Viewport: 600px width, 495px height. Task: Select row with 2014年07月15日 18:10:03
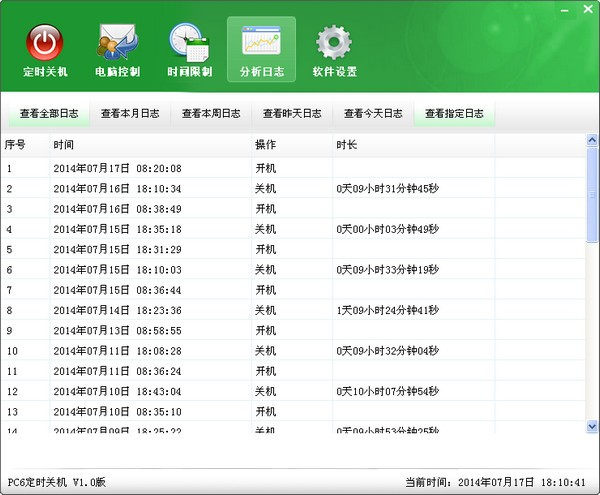point(293,270)
